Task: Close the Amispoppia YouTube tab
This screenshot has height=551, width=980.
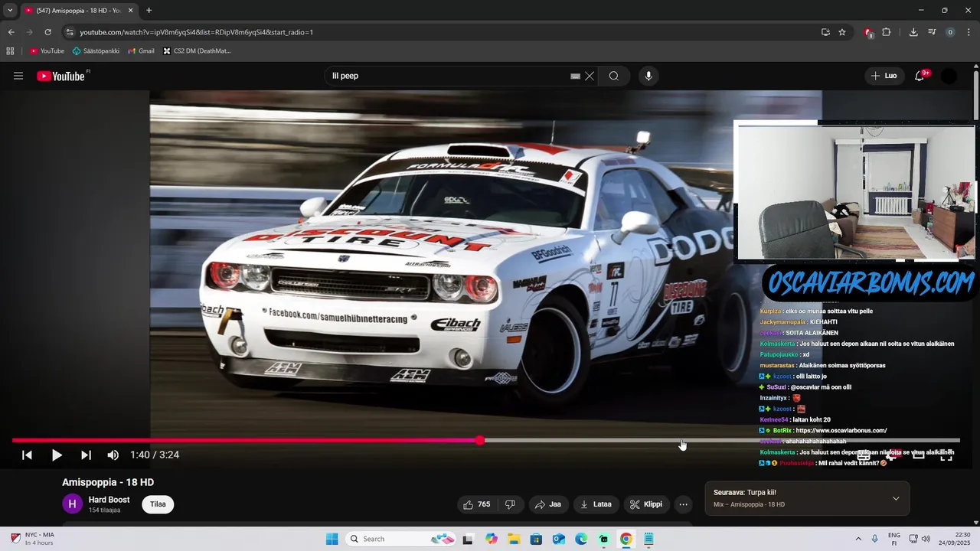Action: (x=130, y=11)
